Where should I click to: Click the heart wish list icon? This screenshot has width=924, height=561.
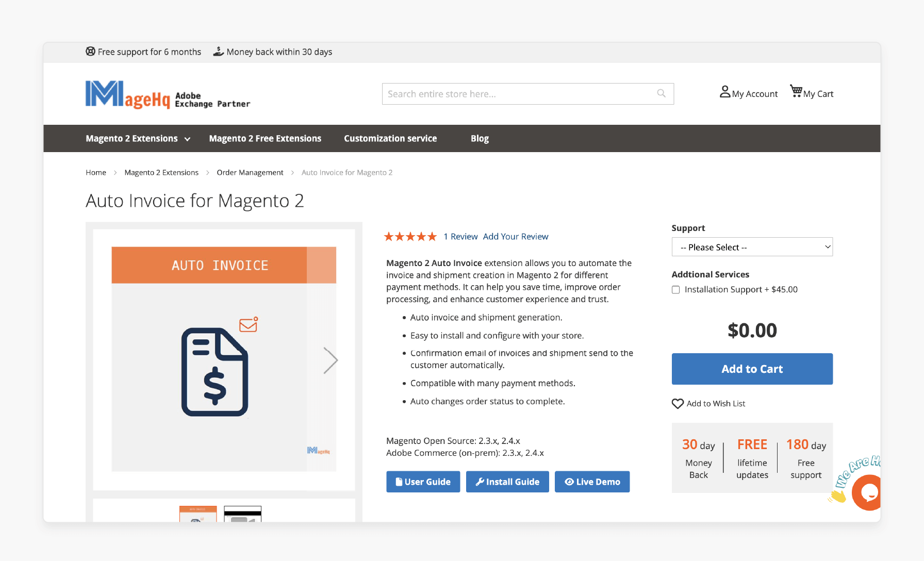click(x=678, y=404)
